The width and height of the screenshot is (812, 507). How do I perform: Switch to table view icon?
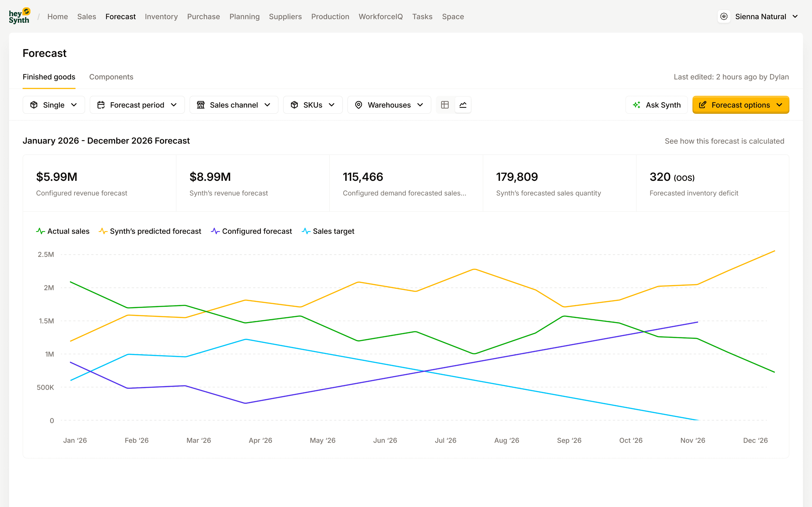click(x=445, y=105)
